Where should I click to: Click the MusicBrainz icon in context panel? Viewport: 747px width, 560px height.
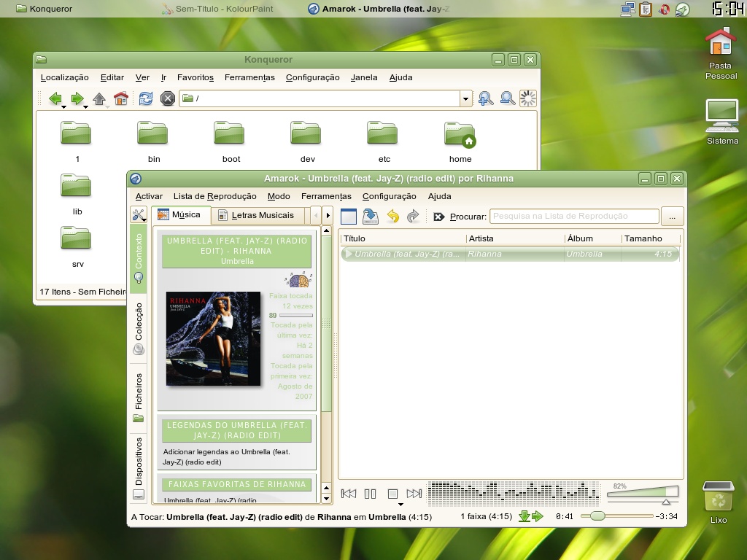(298, 279)
